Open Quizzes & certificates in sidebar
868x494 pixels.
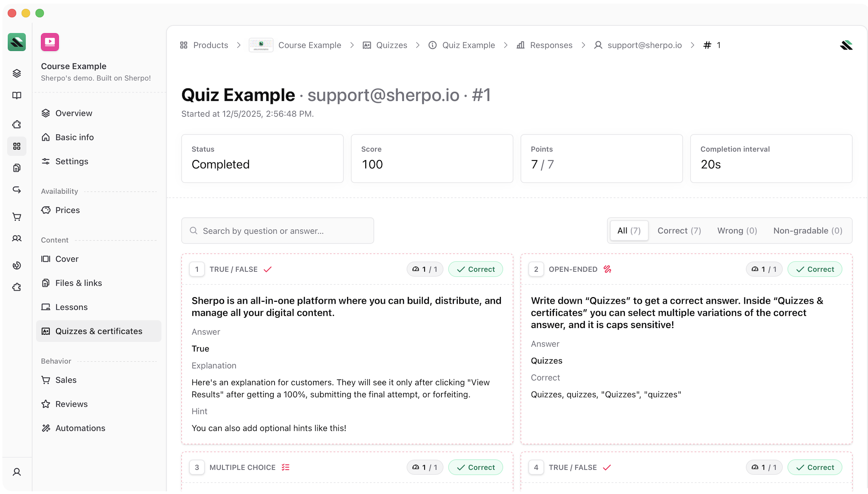(x=99, y=331)
